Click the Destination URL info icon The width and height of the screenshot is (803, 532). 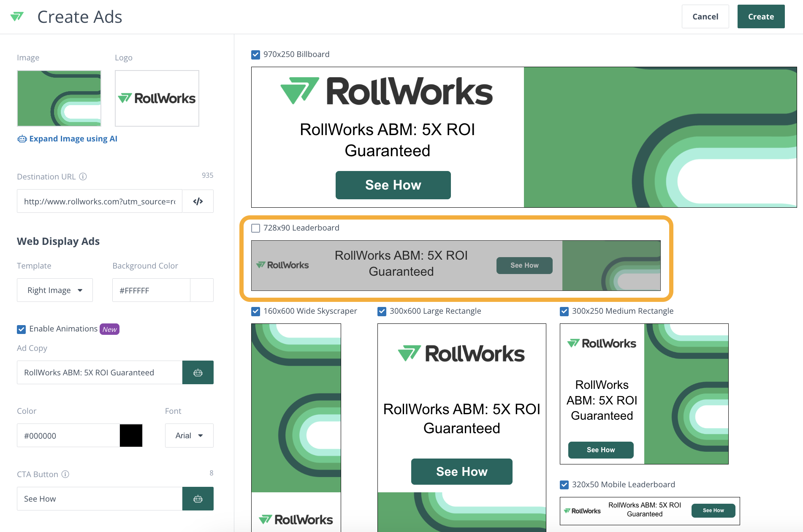click(x=83, y=176)
